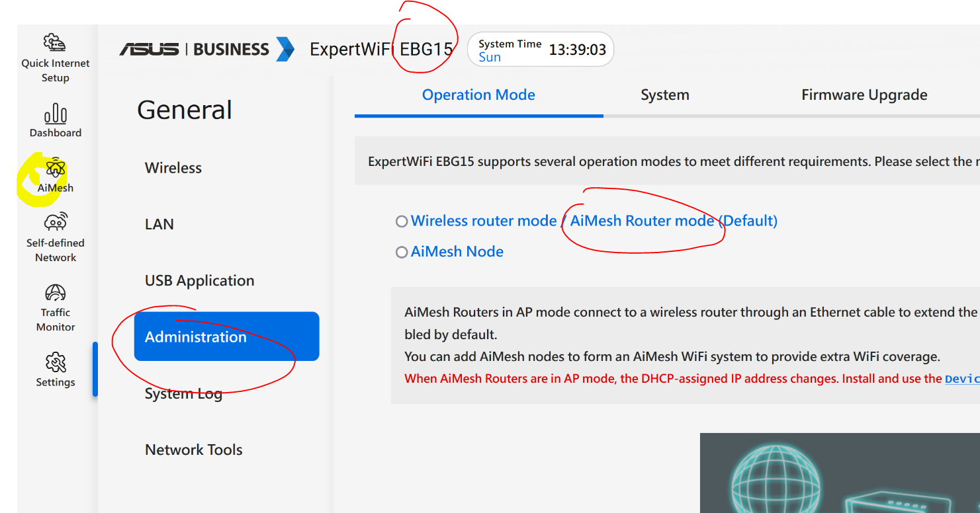Click the 'supports several operation modes' description

coord(674,161)
